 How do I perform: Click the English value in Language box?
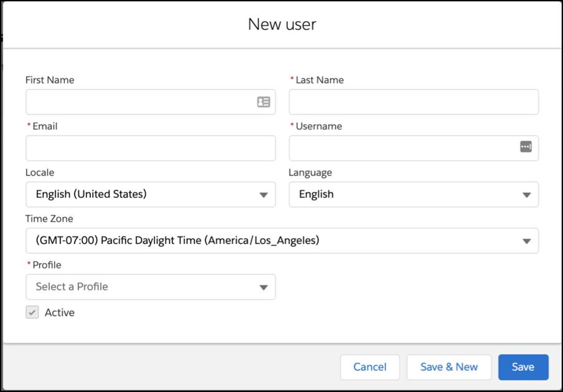point(316,194)
